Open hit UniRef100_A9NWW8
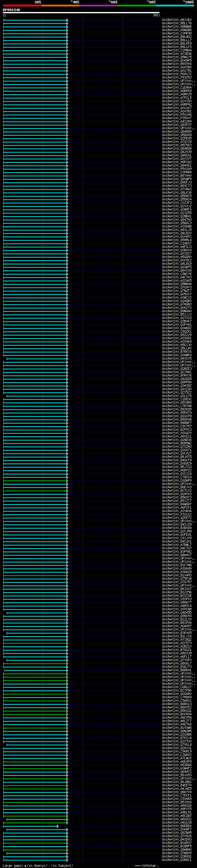Image resolution: width=197 pixels, height=868 pixels. coord(176,26)
